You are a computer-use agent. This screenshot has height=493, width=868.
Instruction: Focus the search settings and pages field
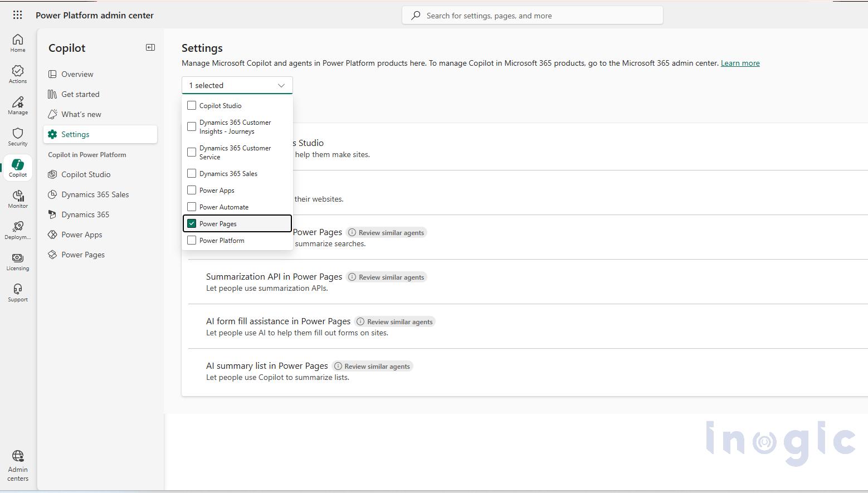(x=533, y=16)
